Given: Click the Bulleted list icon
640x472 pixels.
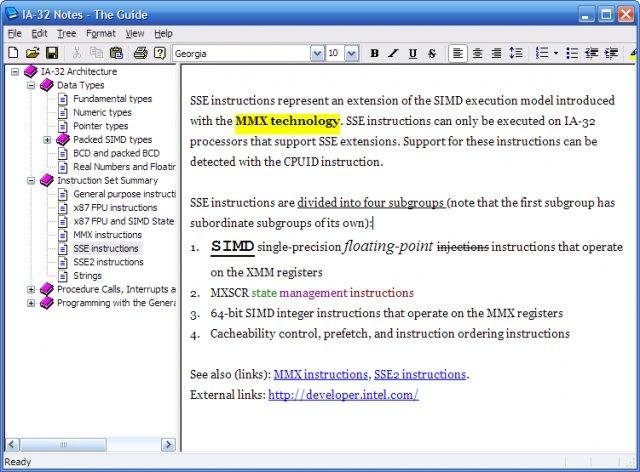Looking at the screenshot, I should click(x=572, y=53).
